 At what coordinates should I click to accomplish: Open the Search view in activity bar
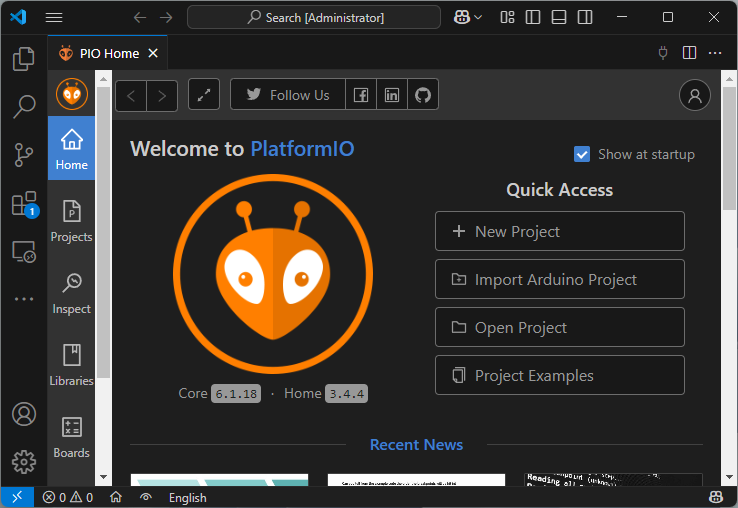pyautogui.click(x=24, y=106)
